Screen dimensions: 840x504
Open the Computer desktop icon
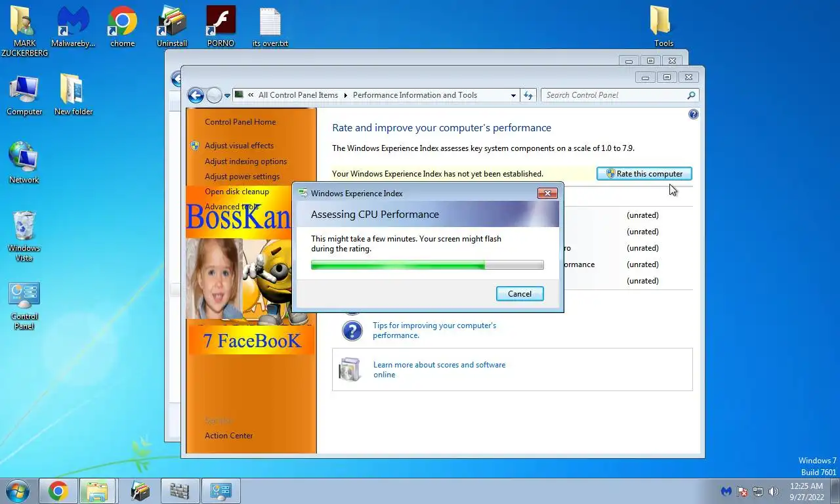click(x=24, y=95)
